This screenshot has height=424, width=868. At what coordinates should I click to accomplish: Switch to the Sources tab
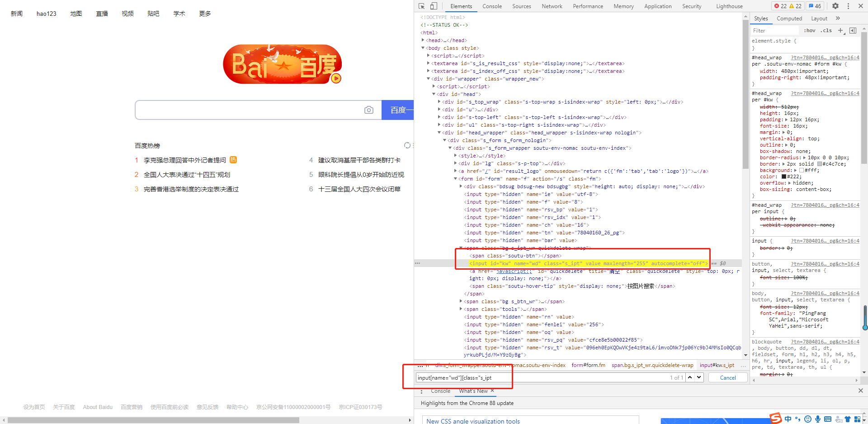pos(521,6)
